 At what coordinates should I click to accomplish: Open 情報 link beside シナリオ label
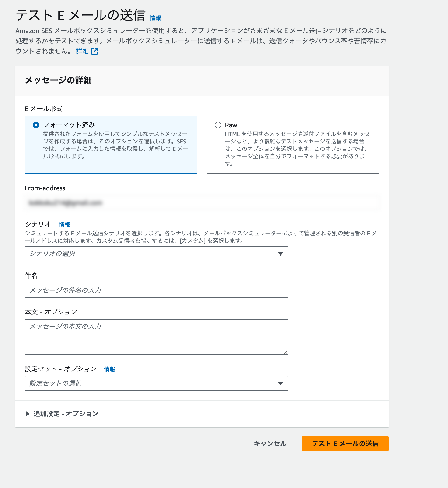pyautogui.click(x=64, y=224)
